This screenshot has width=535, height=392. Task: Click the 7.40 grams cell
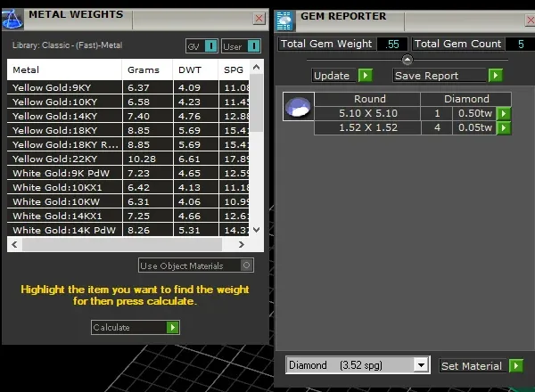(x=147, y=116)
